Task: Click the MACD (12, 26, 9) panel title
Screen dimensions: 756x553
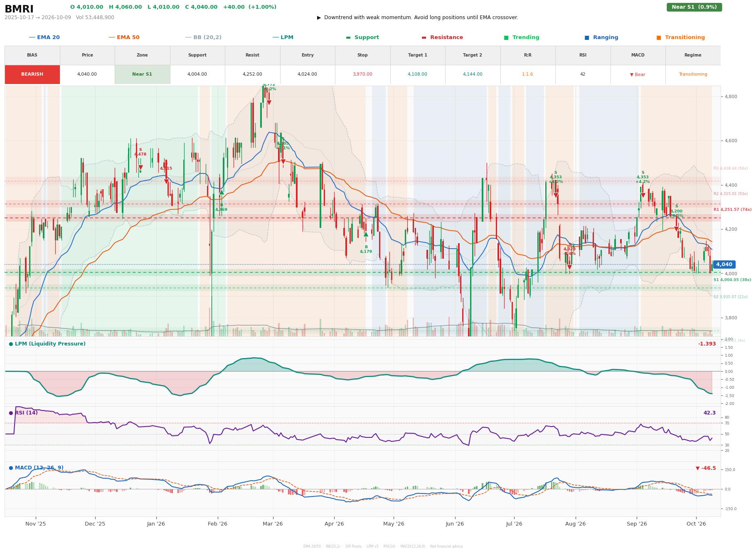Action: (x=36, y=468)
